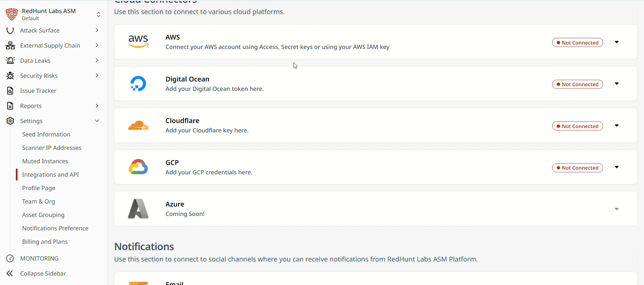Expand the External Supply Chain chevron
This screenshot has width=644, height=285.
click(x=97, y=45)
